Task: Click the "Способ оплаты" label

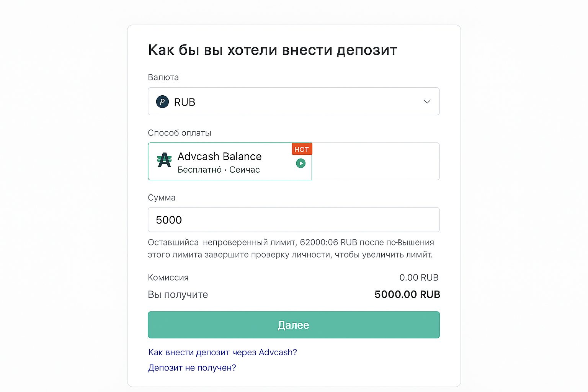Action: click(x=179, y=133)
